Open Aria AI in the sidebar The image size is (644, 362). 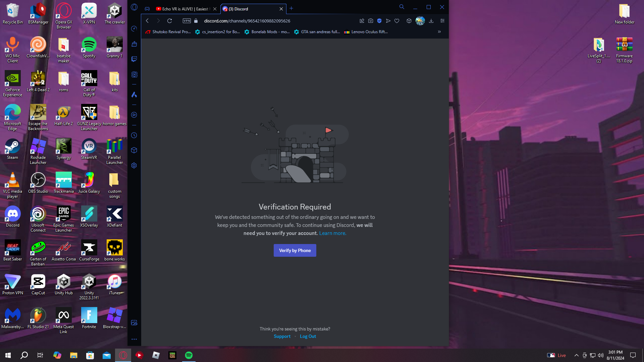[x=134, y=95]
